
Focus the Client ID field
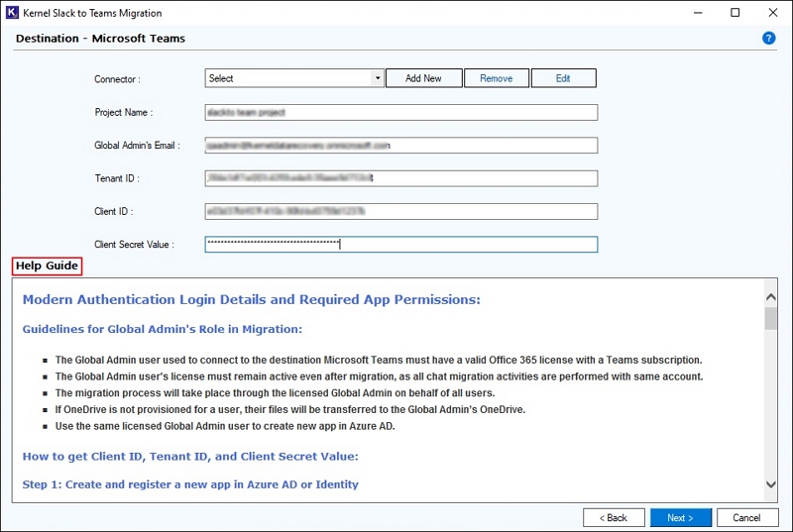(x=401, y=211)
